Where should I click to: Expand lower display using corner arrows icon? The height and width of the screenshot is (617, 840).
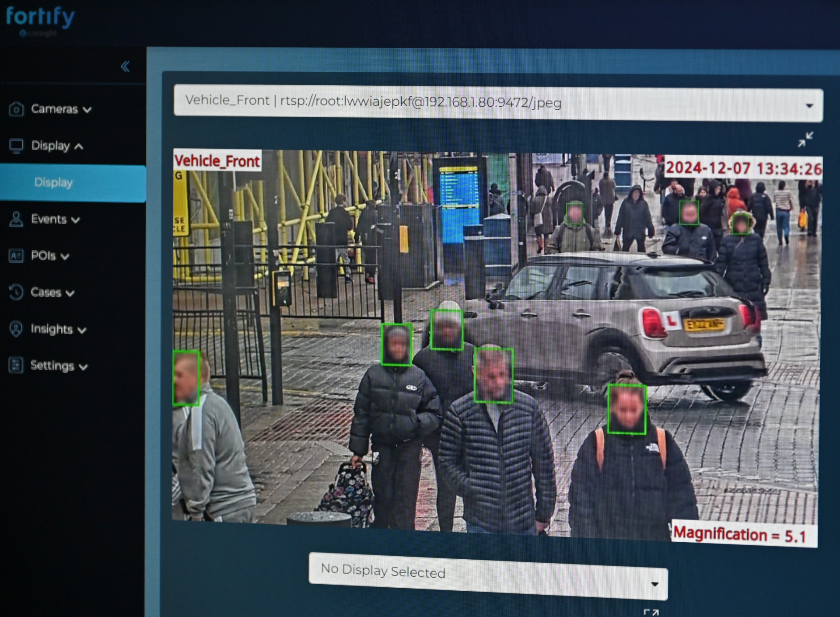[x=651, y=612]
